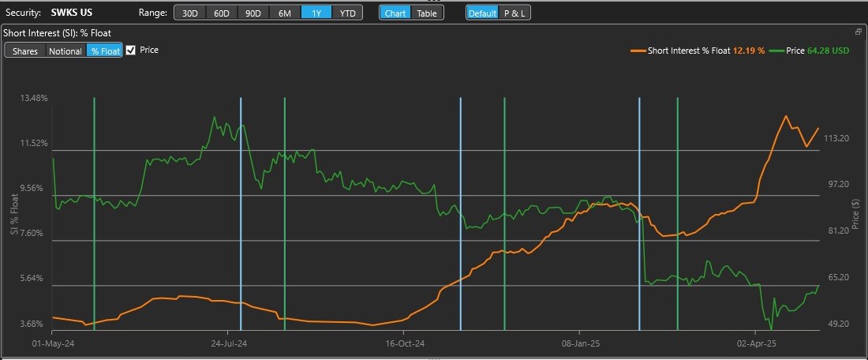
Task: Show short interest in Shares
Action: click(25, 51)
